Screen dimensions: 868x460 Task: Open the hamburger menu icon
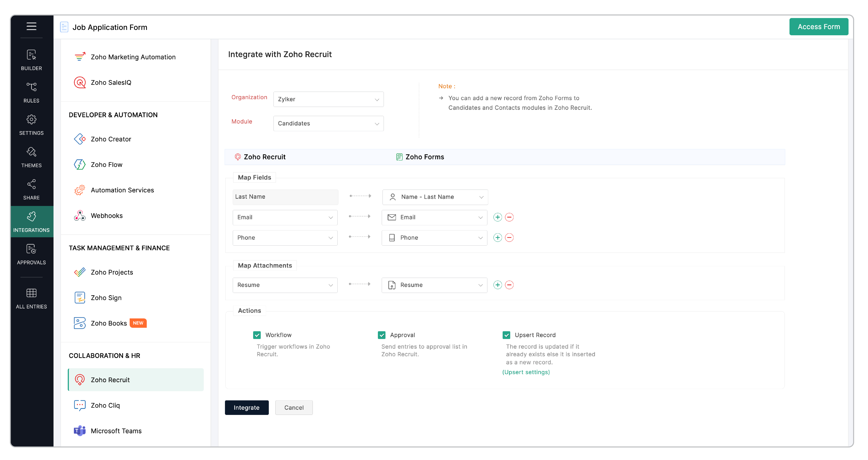(x=31, y=26)
